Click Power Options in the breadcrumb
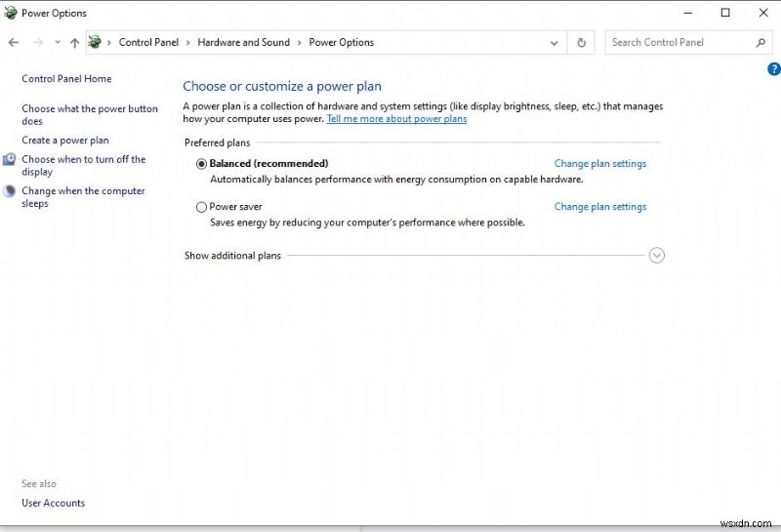Screen dimensions: 781x532 point(341,42)
